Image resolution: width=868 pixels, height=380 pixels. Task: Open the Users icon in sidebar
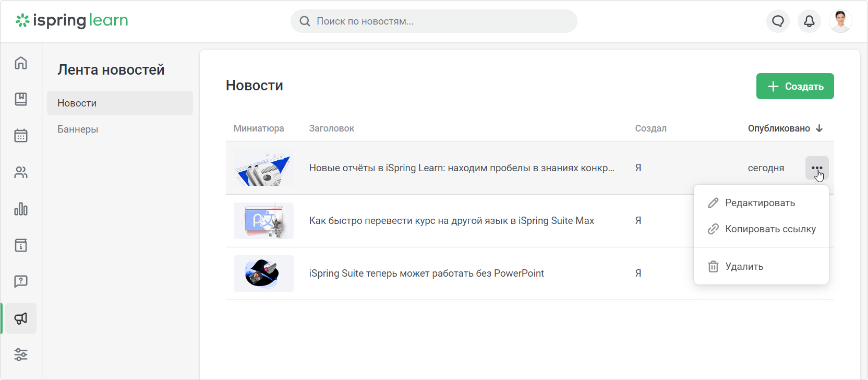(21, 172)
